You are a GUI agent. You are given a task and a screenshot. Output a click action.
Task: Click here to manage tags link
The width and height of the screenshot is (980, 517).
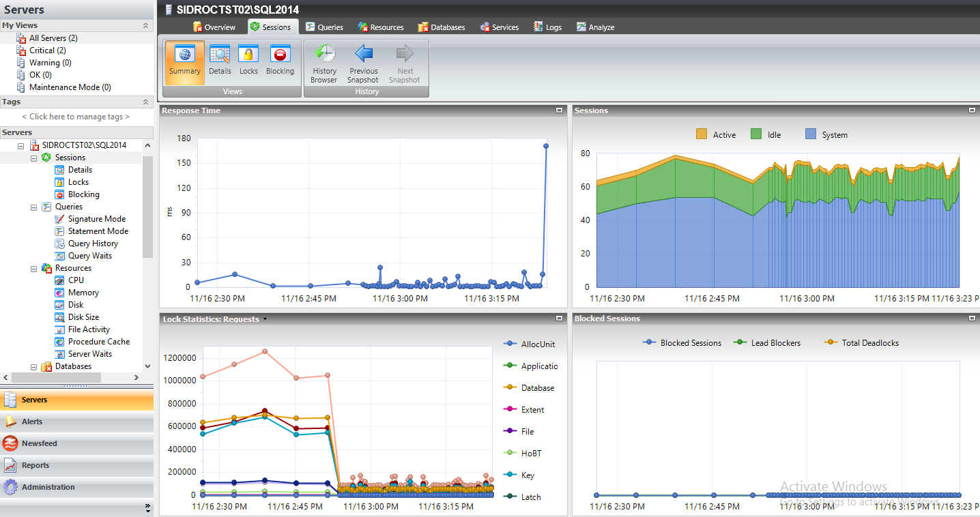pos(76,117)
